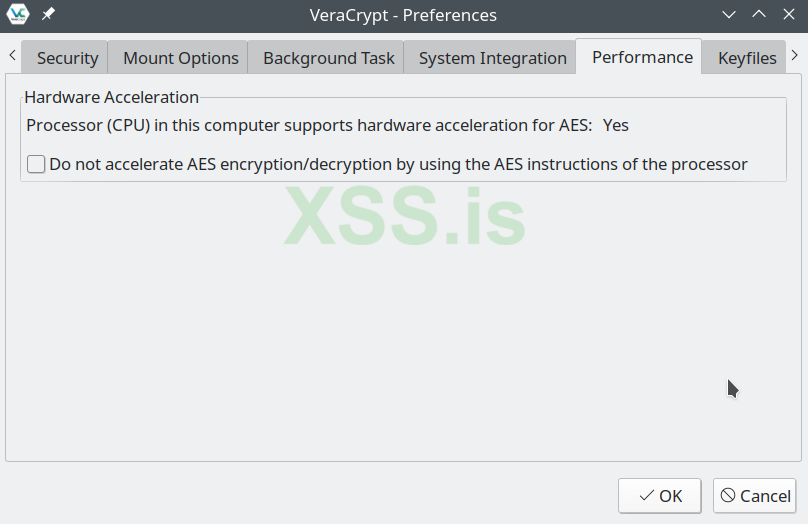
Task: Minimize the Preferences window
Action: [x=730, y=15]
